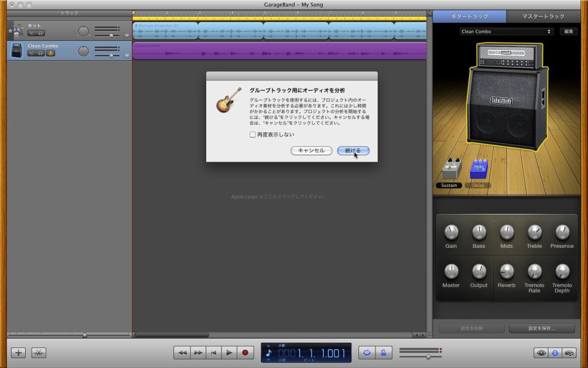Screen dimensions: 588x368
Task: Click the 設定を保存 button
Action: (x=542, y=328)
